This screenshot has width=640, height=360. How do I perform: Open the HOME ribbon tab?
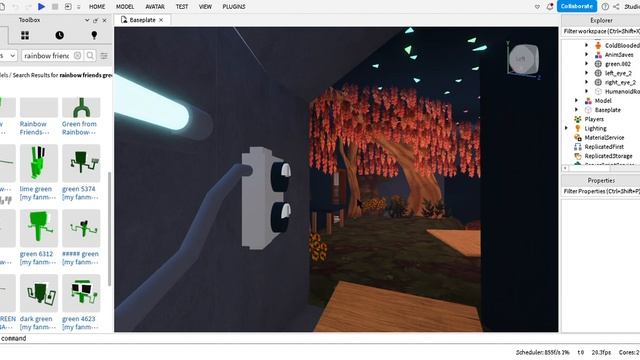tap(97, 7)
